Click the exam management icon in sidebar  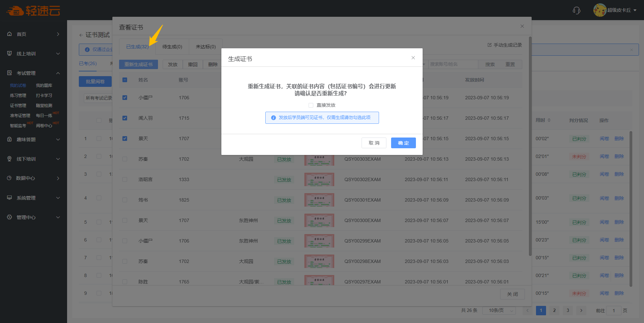pos(9,73)
